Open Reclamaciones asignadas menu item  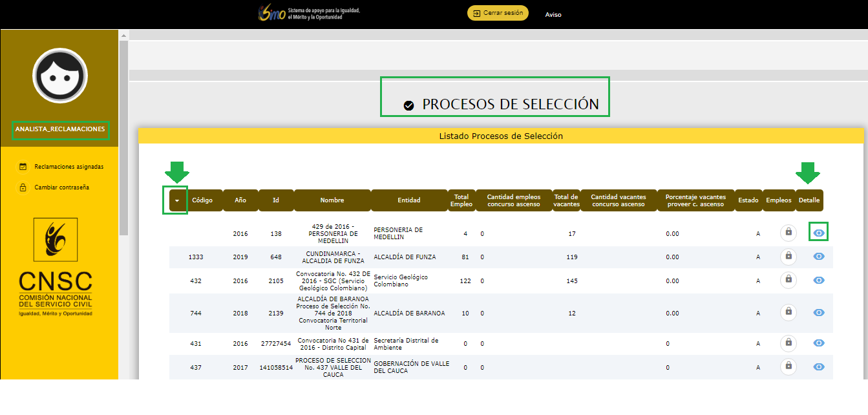point(69,167)
